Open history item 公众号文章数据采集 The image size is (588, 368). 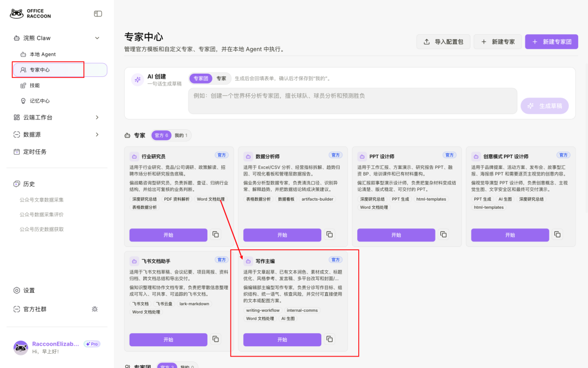[41, 200]
